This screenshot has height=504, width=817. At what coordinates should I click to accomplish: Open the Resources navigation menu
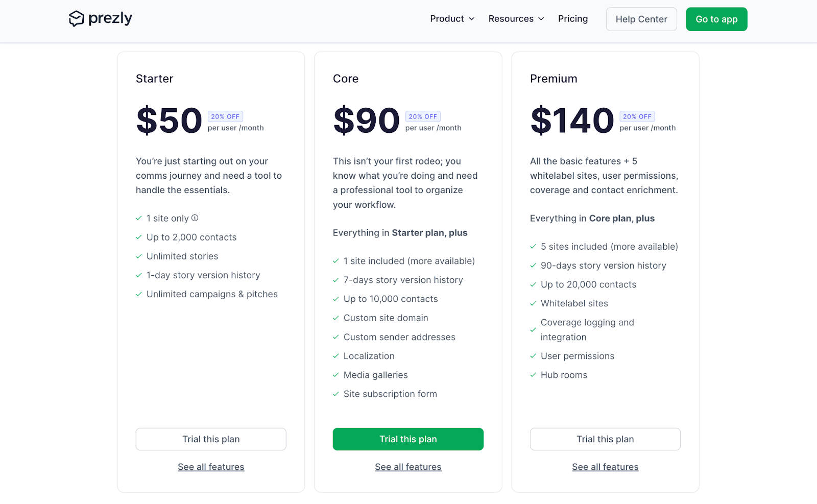click(x=516, y=19)
